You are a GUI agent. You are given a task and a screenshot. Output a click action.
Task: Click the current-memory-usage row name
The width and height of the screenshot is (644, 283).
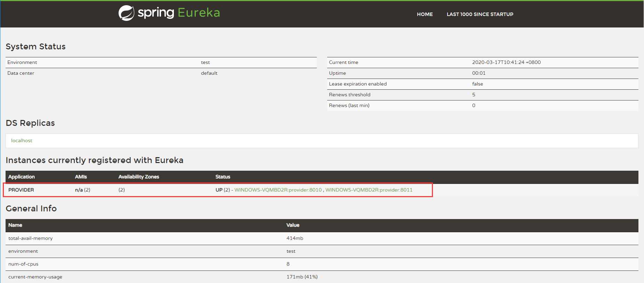coord(35,277)
